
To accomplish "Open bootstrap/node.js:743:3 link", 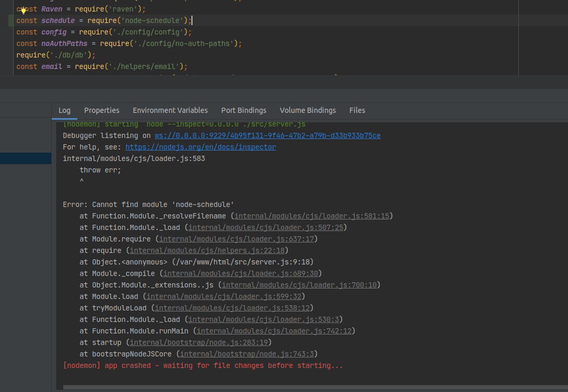I will tap(247, 354).
